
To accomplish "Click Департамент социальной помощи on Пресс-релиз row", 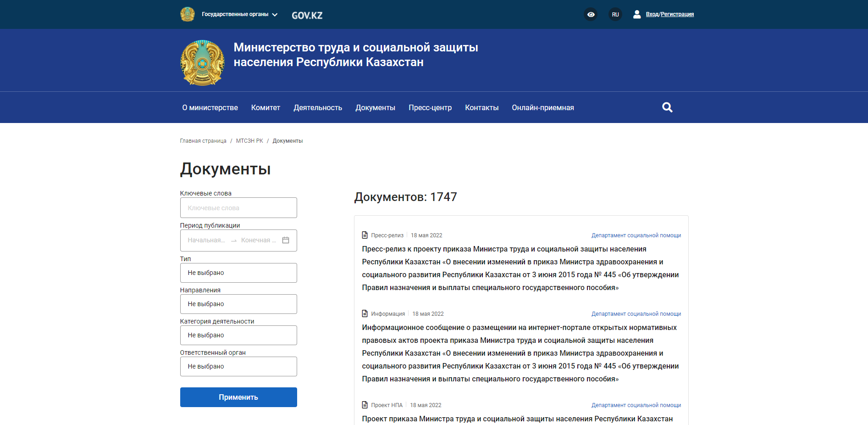I will pos(636,235).
